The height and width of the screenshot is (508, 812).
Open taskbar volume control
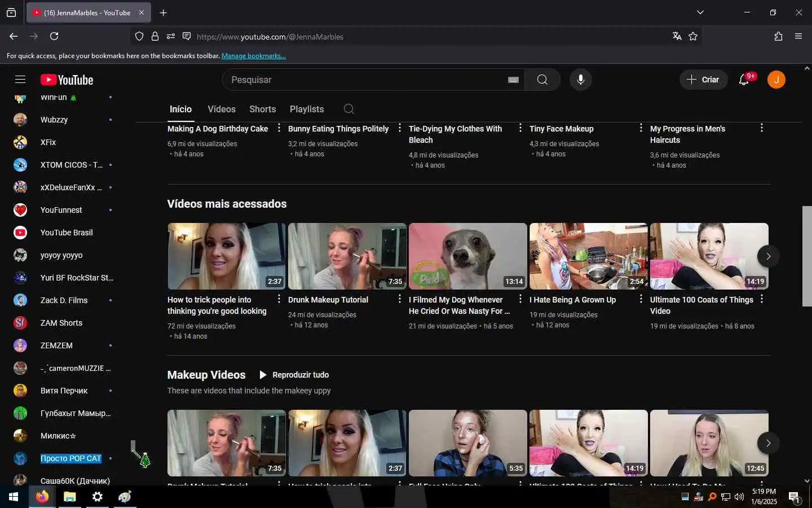point(739,497)
